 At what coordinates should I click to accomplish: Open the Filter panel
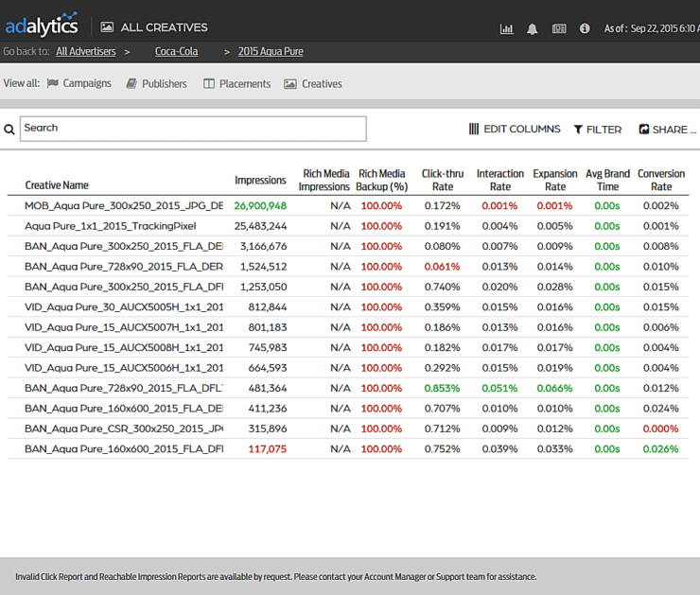tap(598, 130)
